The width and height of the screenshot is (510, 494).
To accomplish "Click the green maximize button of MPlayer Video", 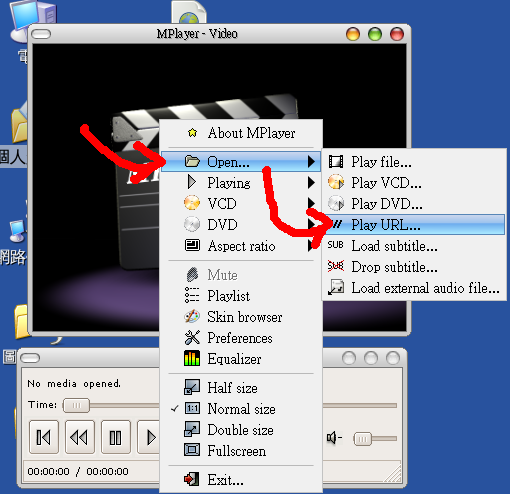I will click(x=375, y=34).
